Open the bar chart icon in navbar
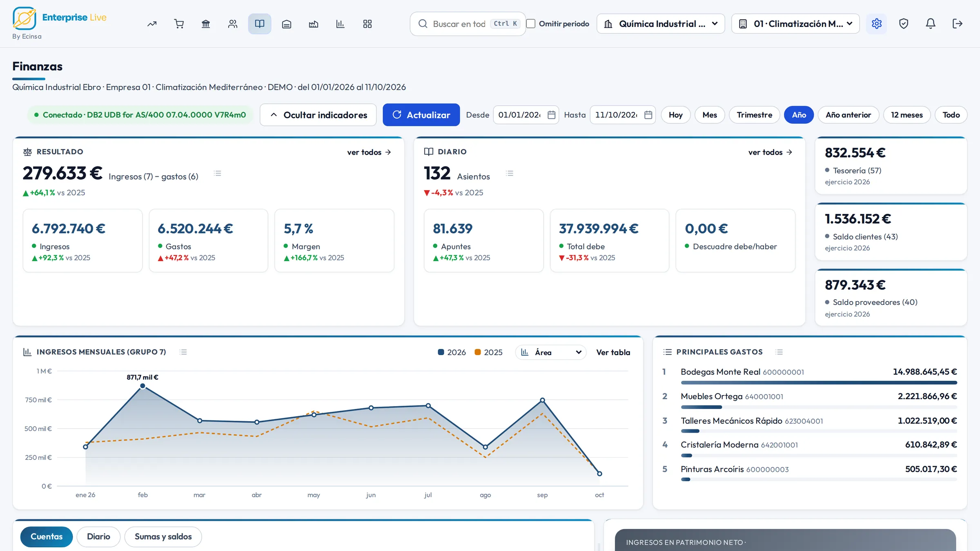Viewport: 980px width, 551px height. click(341, 24)
